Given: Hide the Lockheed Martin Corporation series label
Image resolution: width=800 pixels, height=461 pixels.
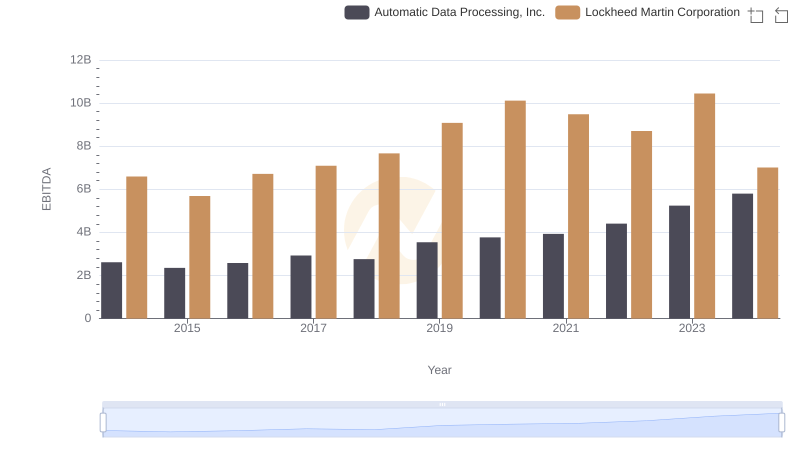Looking at the screenshot, I should click(x=662, y=12).
